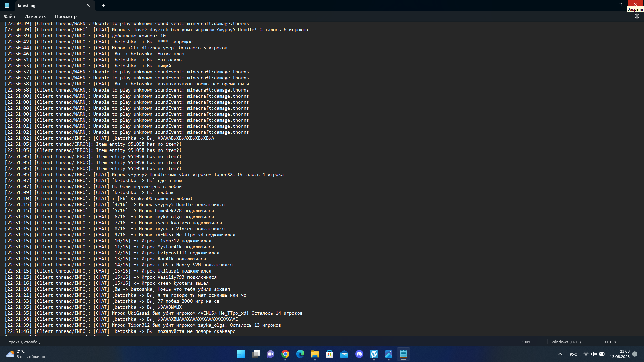Click line 'Игрок Ron4ik подключился'
Screen dimensions: 644x362
pyautogui.click(x=105, y=259)
